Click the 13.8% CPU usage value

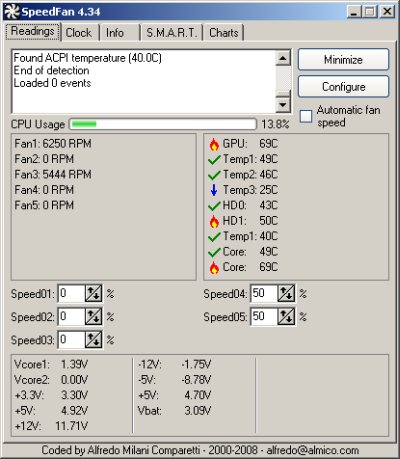coord(275,124)
